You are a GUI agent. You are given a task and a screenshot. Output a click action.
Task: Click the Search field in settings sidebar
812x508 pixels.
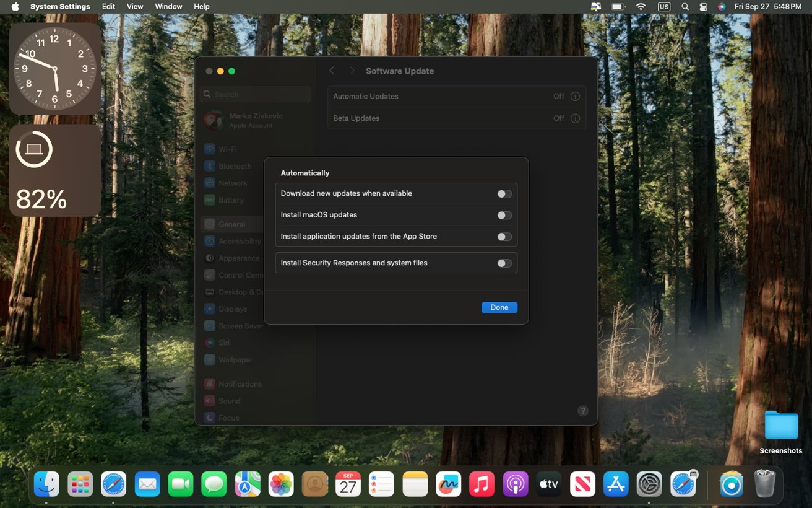[256, 94]
